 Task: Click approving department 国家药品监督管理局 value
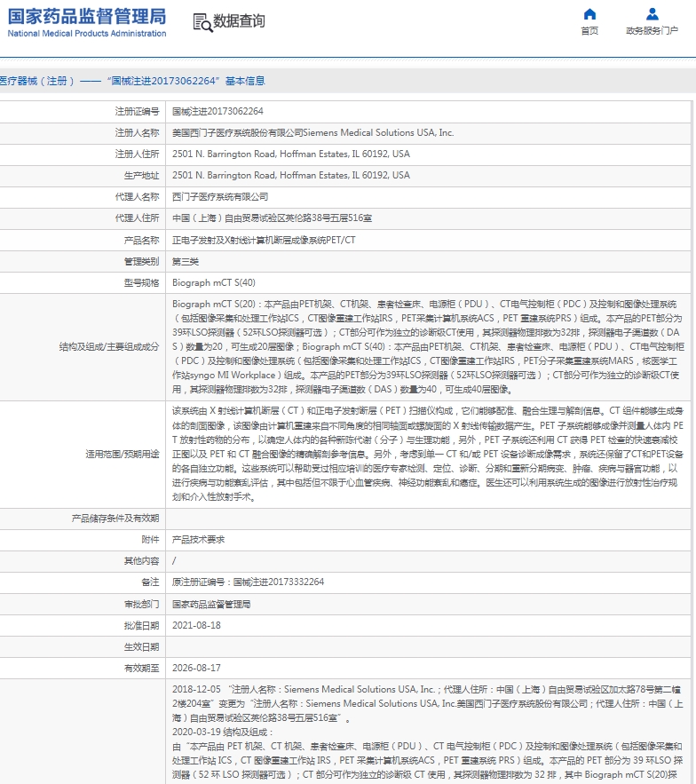point(211,605)
